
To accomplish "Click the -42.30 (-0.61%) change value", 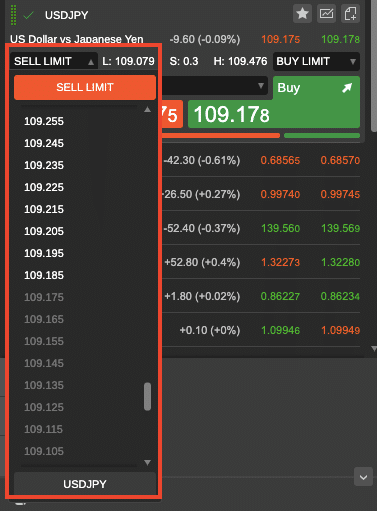I will (x=201, y=160).
